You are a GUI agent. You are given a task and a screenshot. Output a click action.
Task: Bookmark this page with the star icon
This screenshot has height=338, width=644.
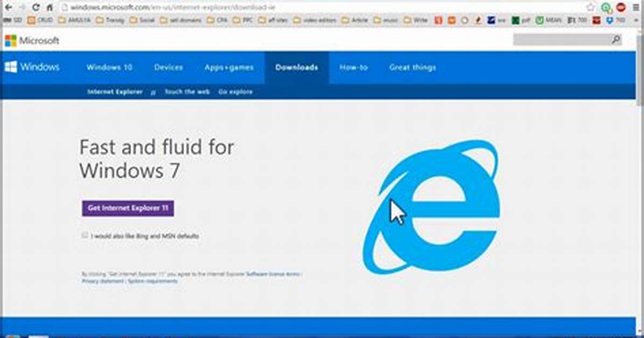pos(591,8)
